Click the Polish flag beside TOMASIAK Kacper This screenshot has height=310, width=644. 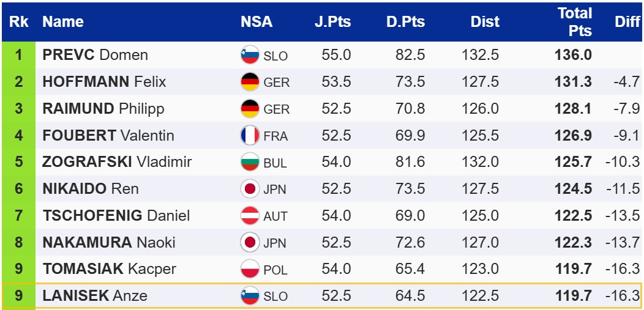[250, 269]
